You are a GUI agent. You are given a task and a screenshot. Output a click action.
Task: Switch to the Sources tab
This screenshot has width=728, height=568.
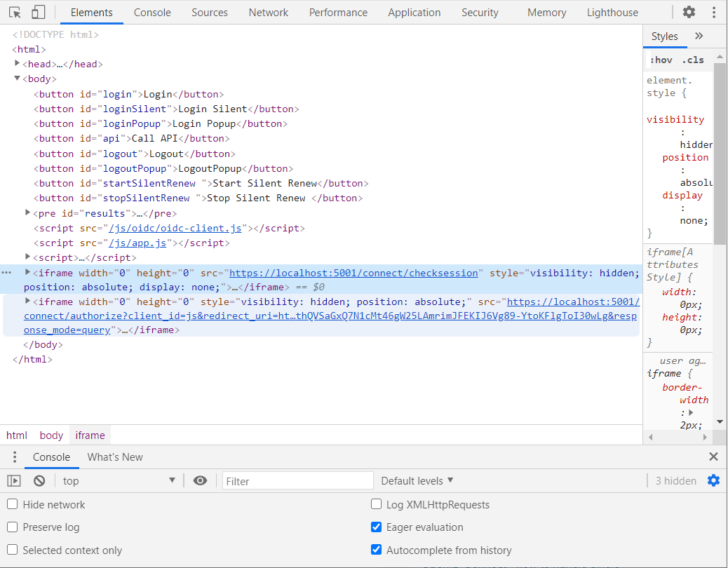pos(210,13)
